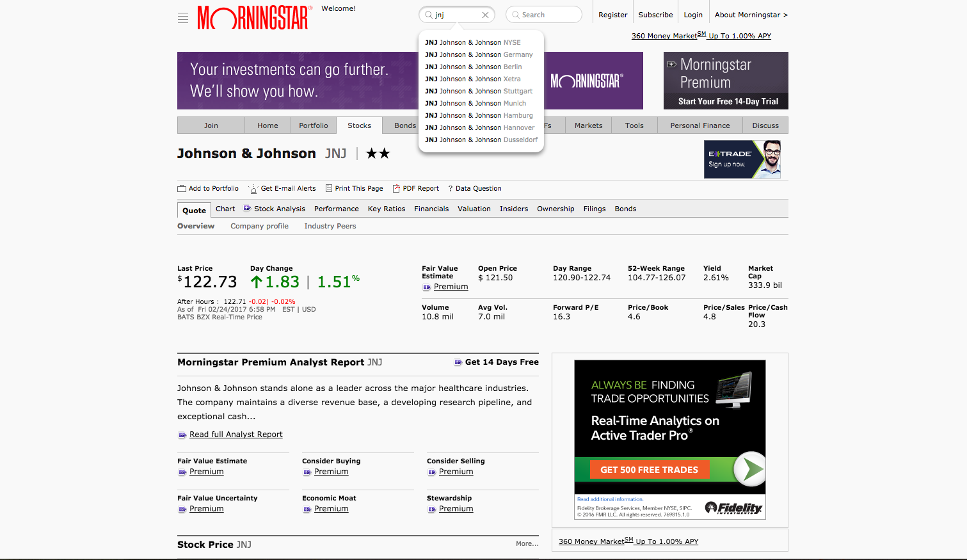Open the Performance tab
The image size is (967, 560).
click(337, 209)
